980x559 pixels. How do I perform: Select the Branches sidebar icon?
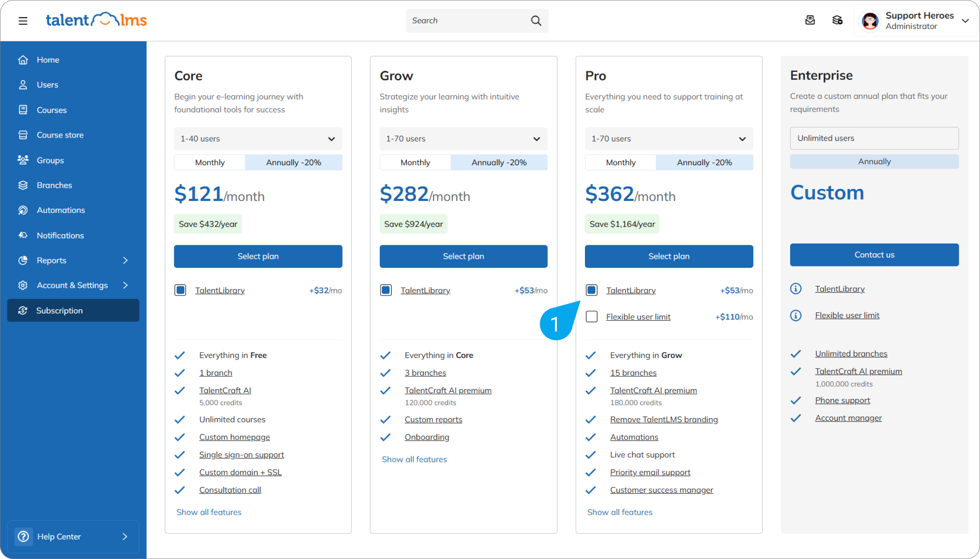coord(23,185)
